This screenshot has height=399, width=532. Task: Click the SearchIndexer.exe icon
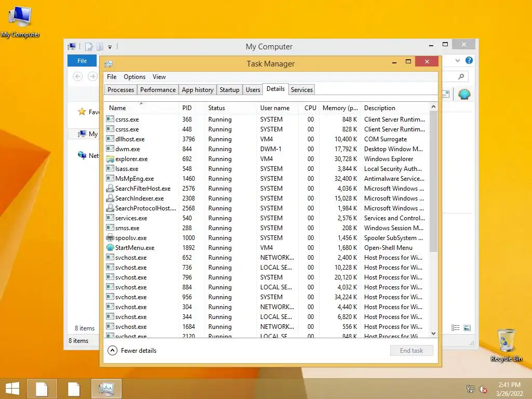pyautogui.click(x=110, y=198)
